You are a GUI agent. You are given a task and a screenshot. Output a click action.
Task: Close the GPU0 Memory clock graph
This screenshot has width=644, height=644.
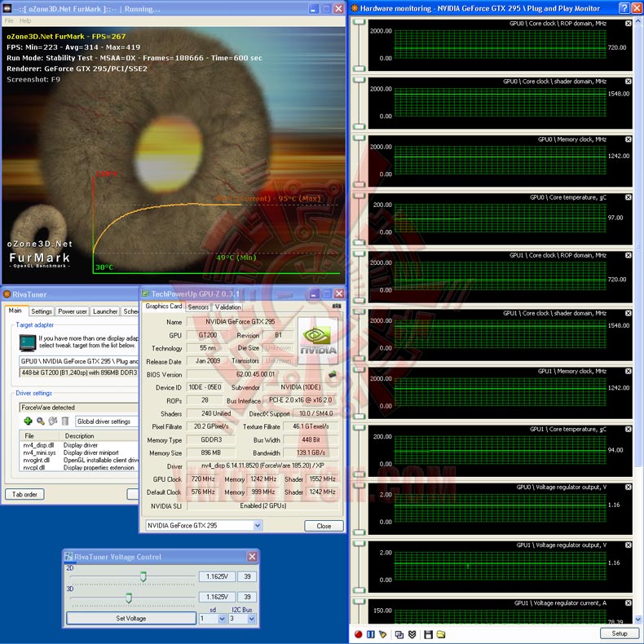click(x=628, y=139)
